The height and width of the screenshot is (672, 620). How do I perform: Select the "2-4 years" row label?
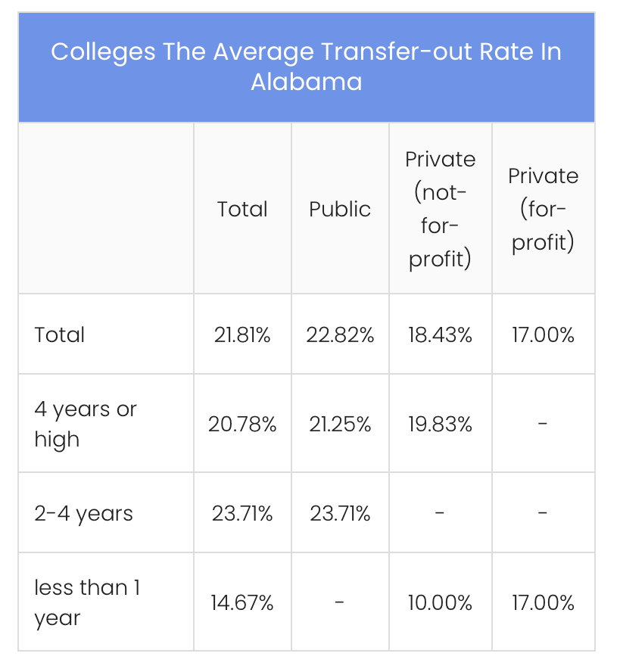point(83,514)
